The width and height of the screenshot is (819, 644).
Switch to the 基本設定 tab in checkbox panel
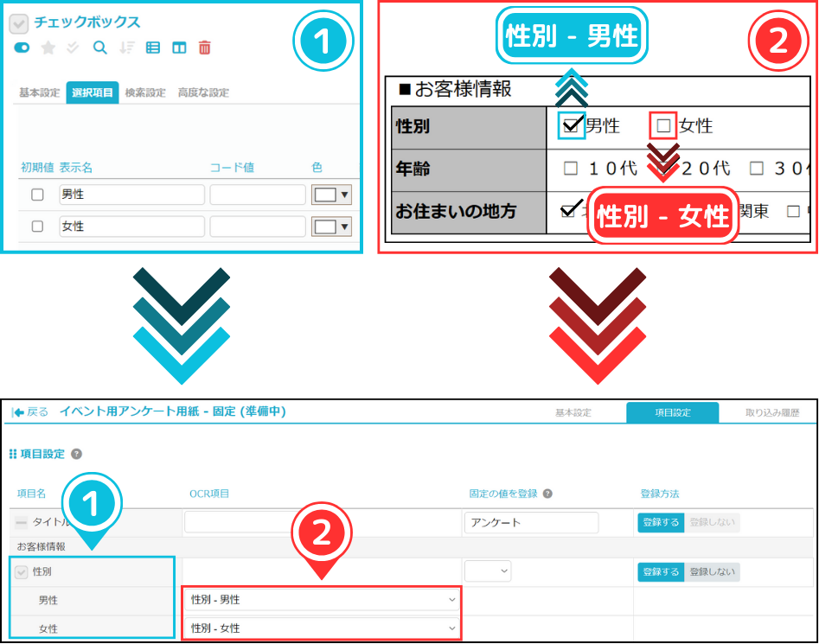tap(40, 92)
